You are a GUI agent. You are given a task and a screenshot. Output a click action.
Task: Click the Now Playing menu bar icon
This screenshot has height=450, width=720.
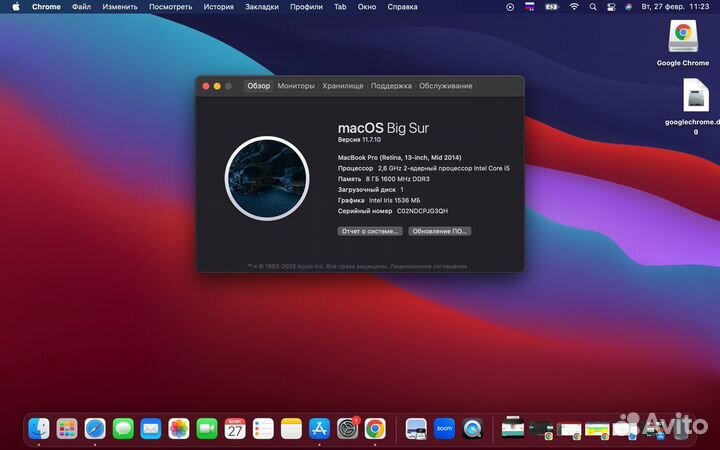coord(510,7)
